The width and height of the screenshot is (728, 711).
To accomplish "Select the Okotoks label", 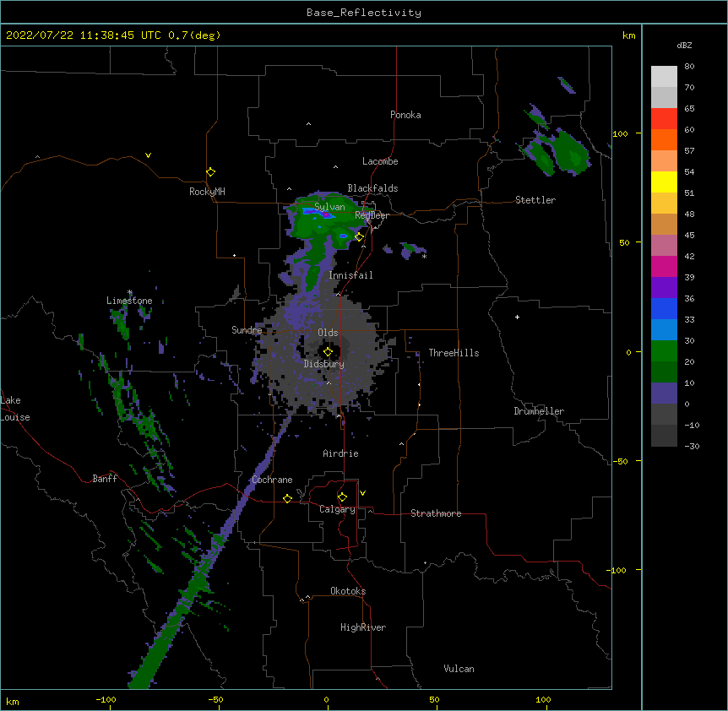I will [348, 591].
